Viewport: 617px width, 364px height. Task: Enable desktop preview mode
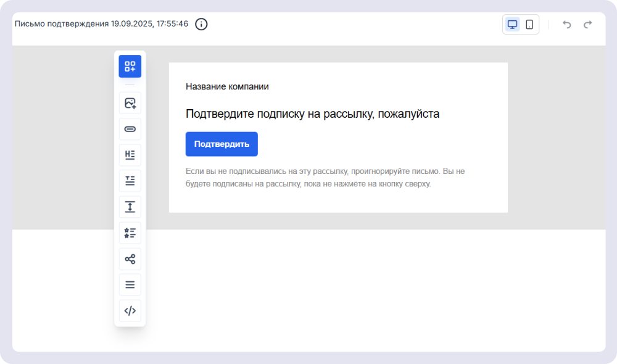point(512,24)
